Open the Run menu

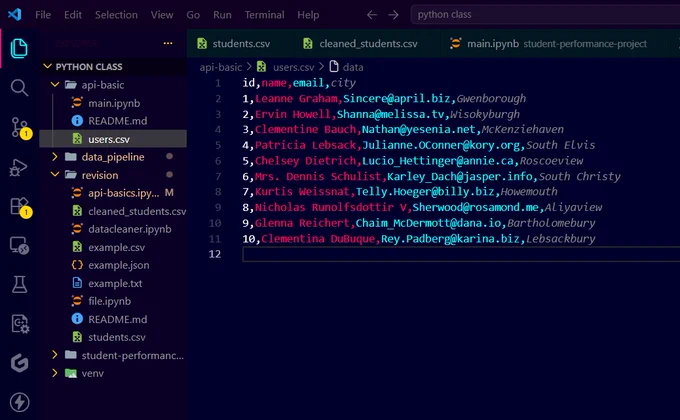(x=222, y=15)
